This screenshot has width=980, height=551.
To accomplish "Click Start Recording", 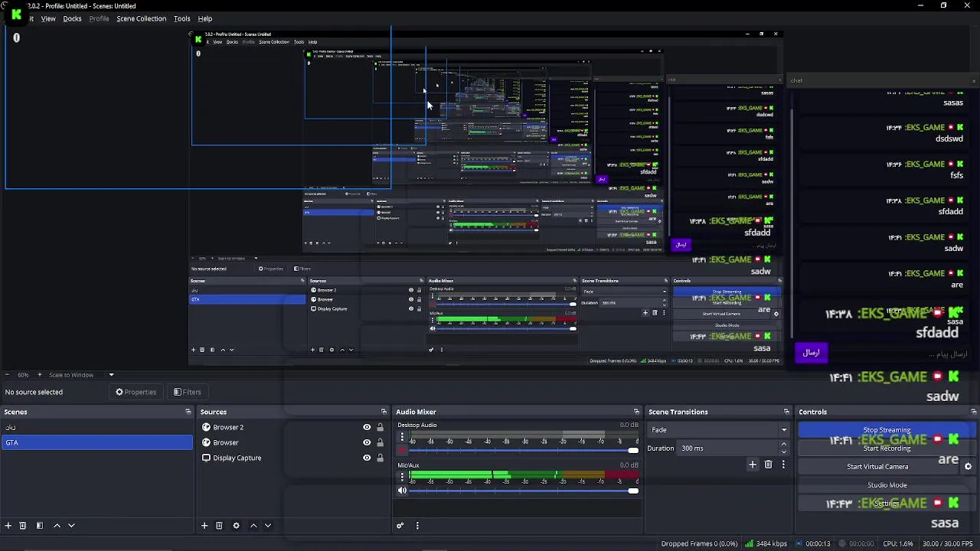I will pyautogui.click(x=887, y=448).
